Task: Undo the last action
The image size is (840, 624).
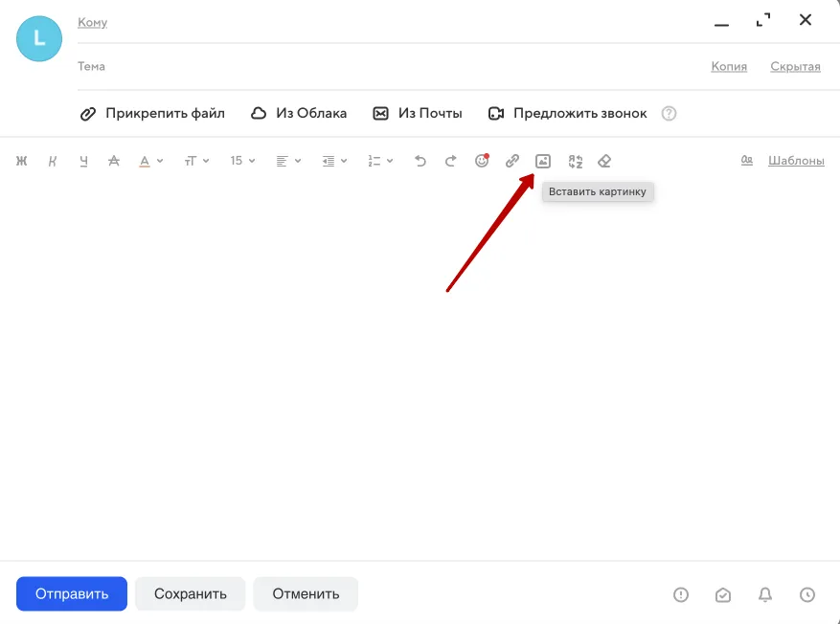Action: [420, 161]
